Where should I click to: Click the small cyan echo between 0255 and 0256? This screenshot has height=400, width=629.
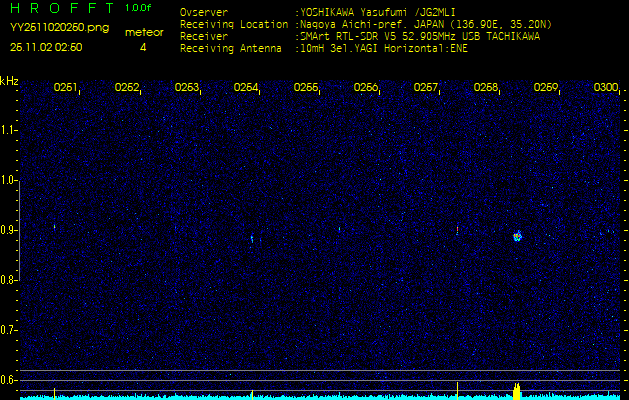pyautogui.click(x=339, y=229)
